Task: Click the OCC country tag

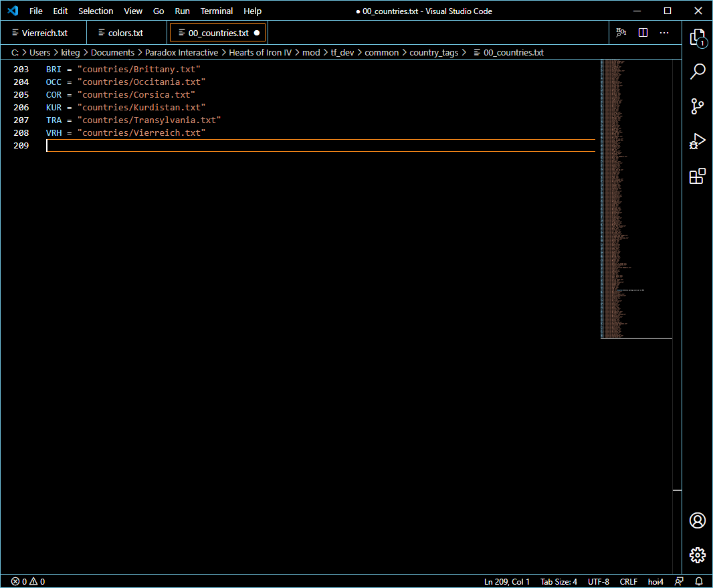Action: coord(54,82)
